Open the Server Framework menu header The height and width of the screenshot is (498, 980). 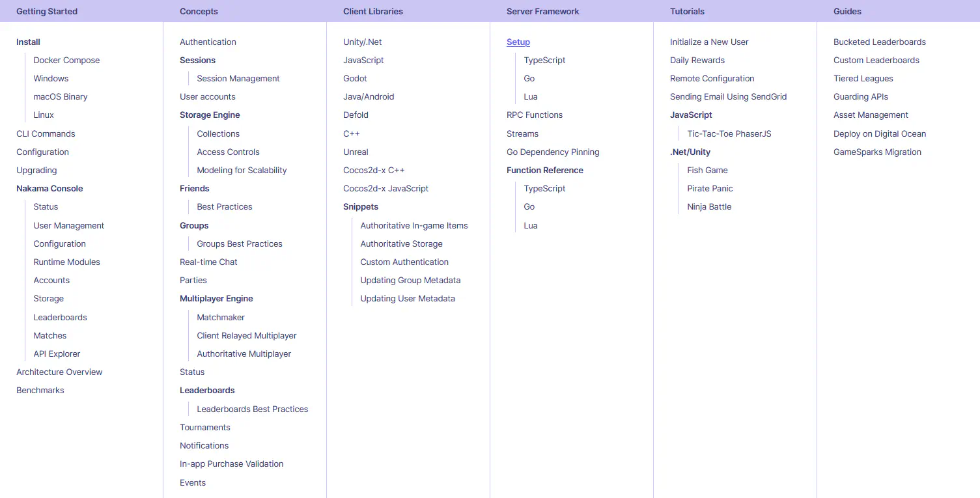coord(543,11)
